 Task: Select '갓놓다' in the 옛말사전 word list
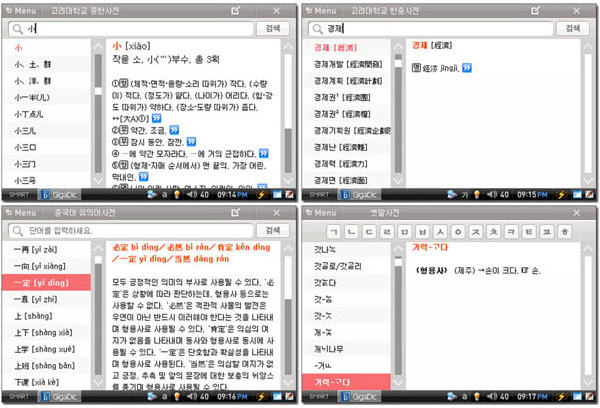click(x=347, y=283)
